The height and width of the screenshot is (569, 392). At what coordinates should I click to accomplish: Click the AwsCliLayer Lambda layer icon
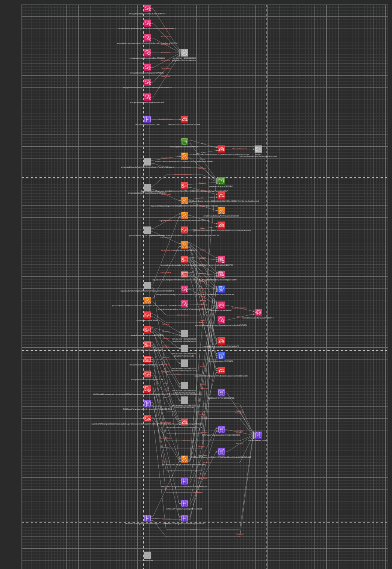click(x=221, y=211)
